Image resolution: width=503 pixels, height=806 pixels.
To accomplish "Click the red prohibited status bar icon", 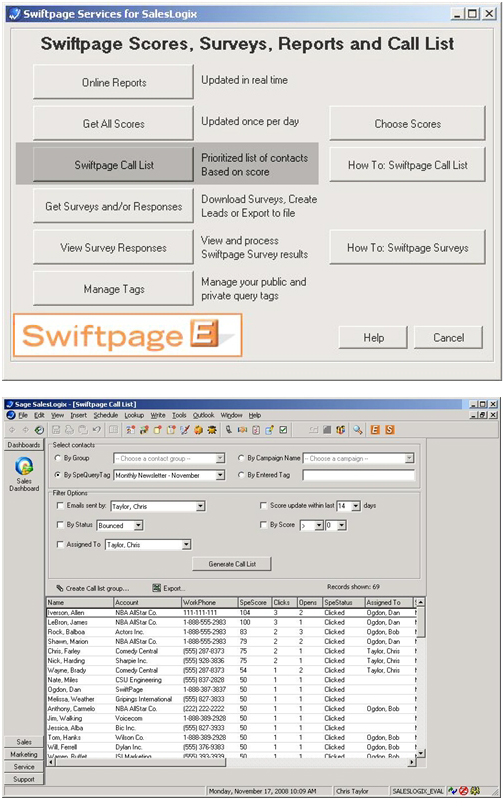I will (x=463, y=791).
